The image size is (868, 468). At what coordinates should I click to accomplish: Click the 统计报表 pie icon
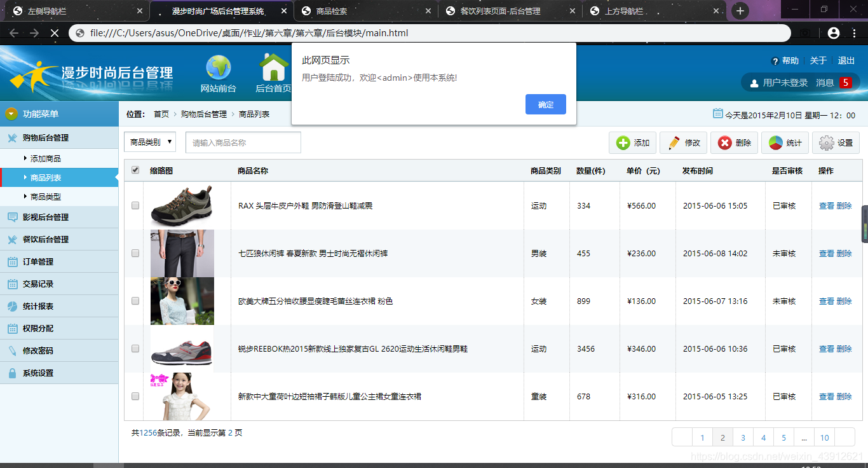(12, 306)
